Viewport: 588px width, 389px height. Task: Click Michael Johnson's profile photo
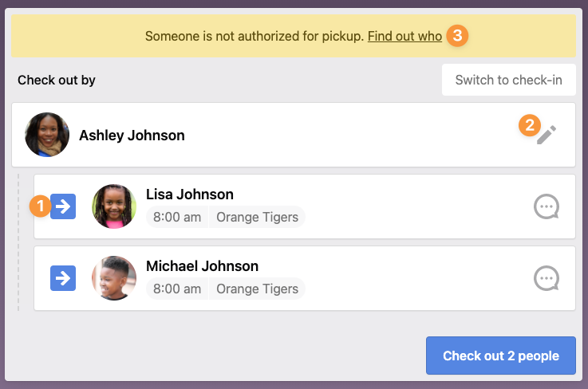click(114, 278)
